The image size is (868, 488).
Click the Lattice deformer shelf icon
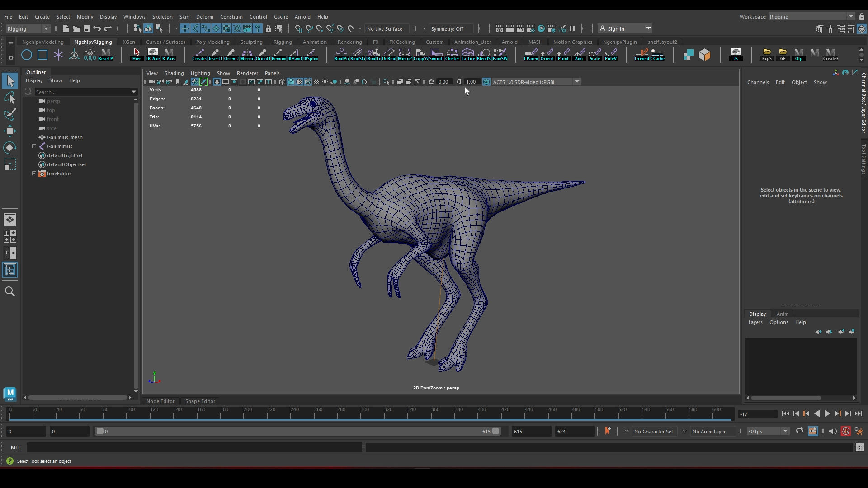pos(468,55)
